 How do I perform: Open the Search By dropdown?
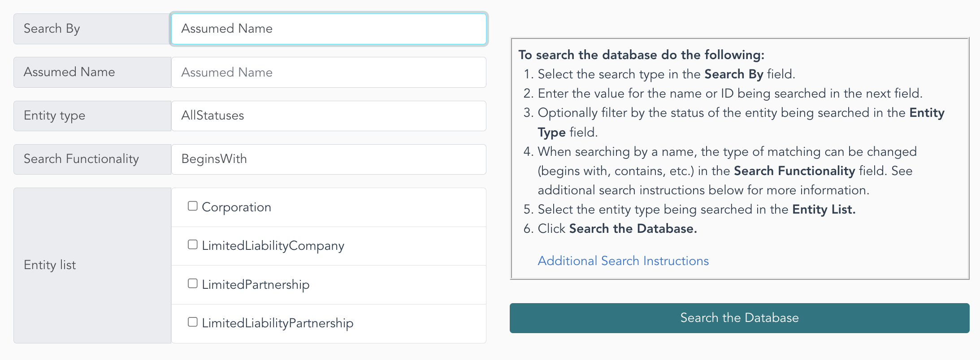(329, 29)
